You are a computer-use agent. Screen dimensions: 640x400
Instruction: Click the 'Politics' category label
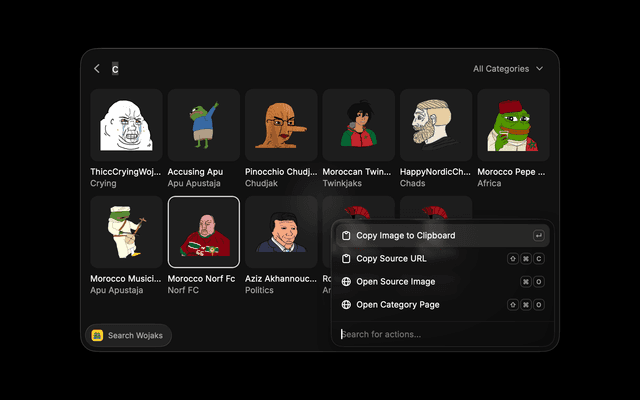[259, 290]
